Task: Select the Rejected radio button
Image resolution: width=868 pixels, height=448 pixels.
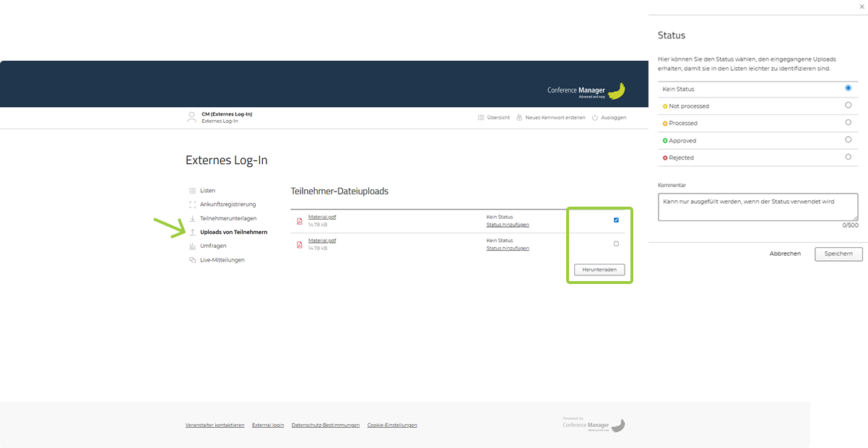Action: point(848,157)
